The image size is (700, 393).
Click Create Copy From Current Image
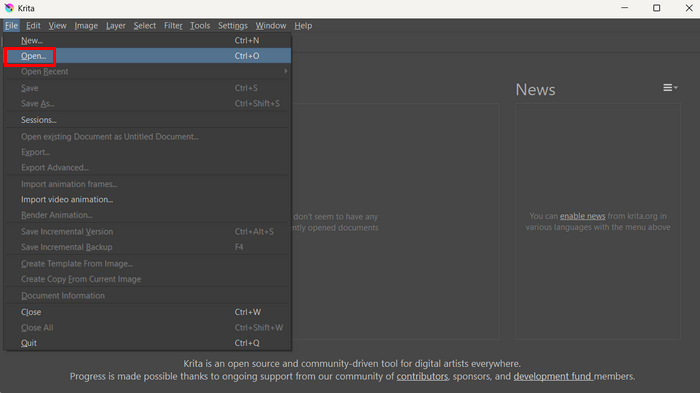tap(147, 279)
